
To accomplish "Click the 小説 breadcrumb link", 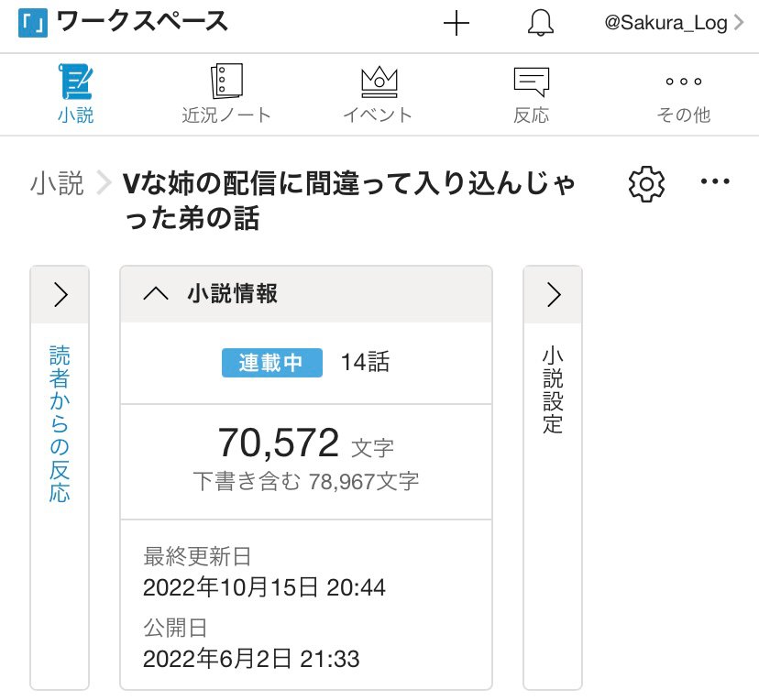I will point(57,184).
